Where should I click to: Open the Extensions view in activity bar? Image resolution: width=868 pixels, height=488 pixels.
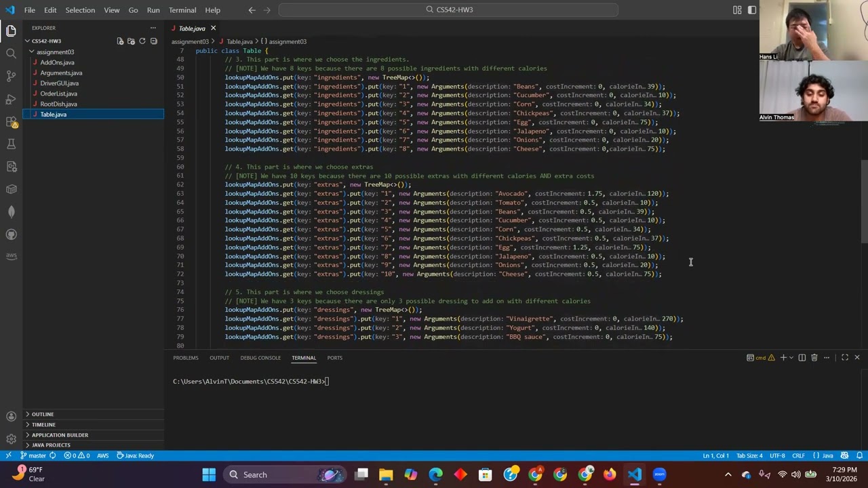[x=11, y=122]
